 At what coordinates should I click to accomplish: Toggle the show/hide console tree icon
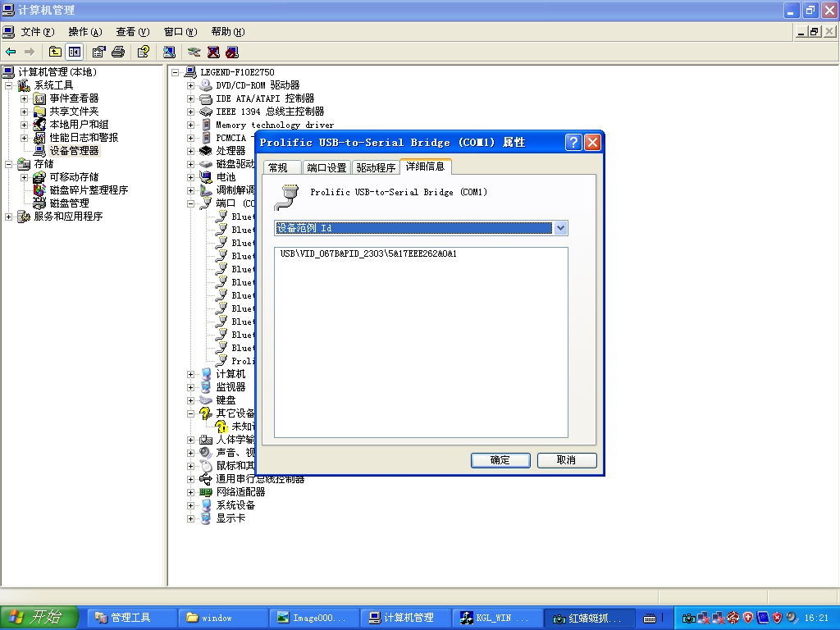74,52
